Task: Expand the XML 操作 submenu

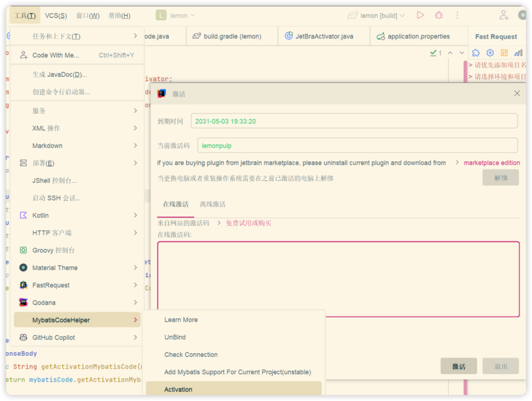Action: (x=77, y=128)
